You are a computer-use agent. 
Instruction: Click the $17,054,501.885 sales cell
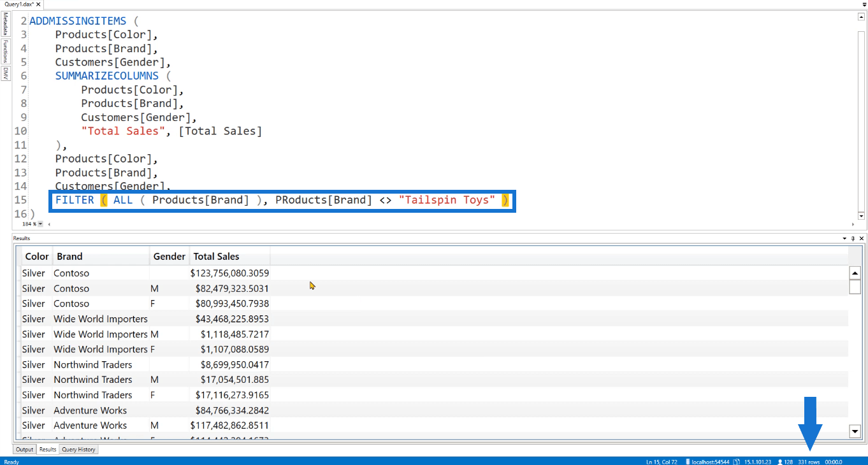point(229,380)
